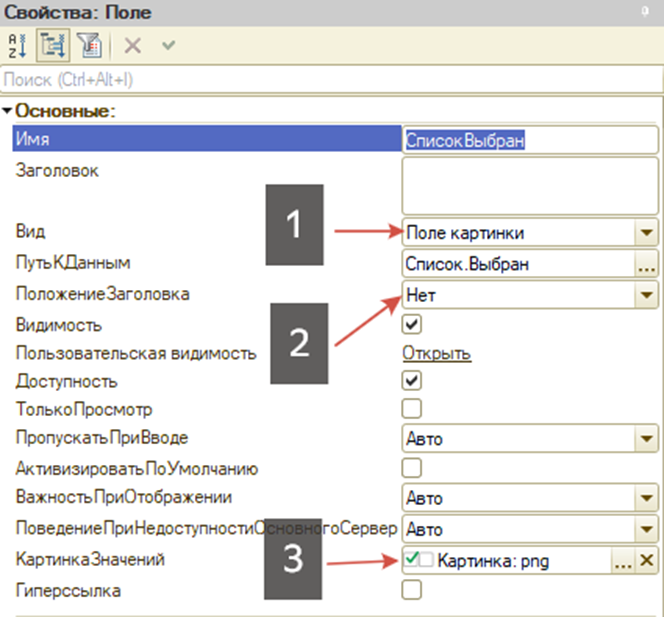Toggle the Видимость checkbox
Image resolution: width=664 pixels, height=617 pixels.
[x=412, y=324]
